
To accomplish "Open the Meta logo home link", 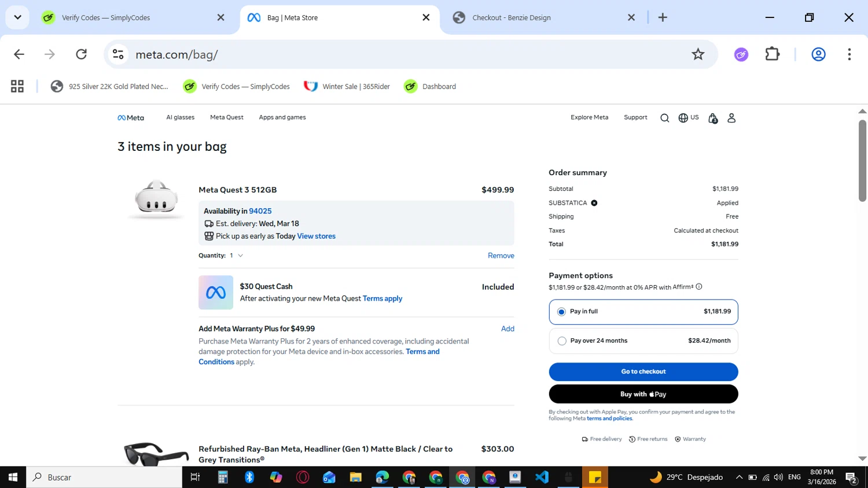I will pyautogui.click(x=131, y=118).
